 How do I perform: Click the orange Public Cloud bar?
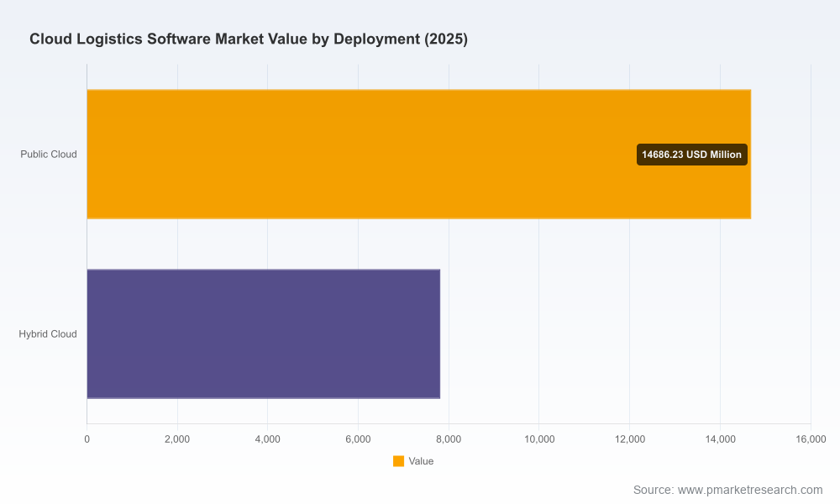pyautogui.click(x=419, y=155)
